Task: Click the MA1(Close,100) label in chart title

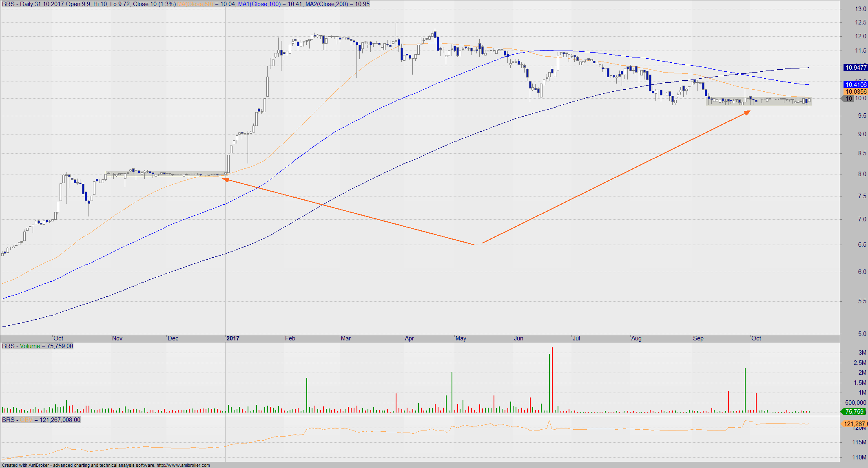Action: click(x=259, y=4)
